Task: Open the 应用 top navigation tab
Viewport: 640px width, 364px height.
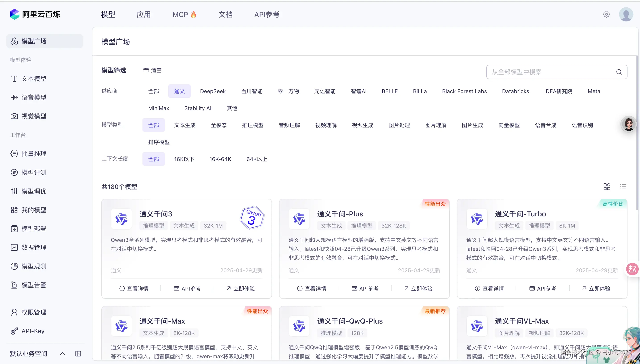Action: [144, 15]
